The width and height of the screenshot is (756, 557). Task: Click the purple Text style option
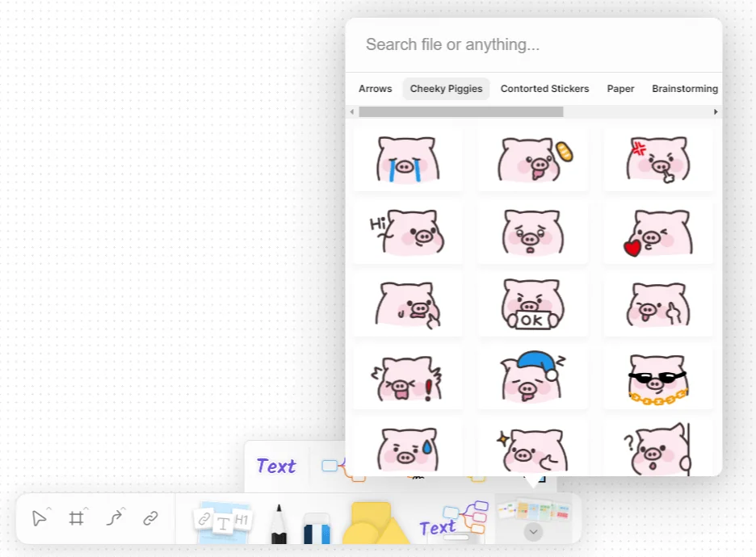click(x=276, y=466)
